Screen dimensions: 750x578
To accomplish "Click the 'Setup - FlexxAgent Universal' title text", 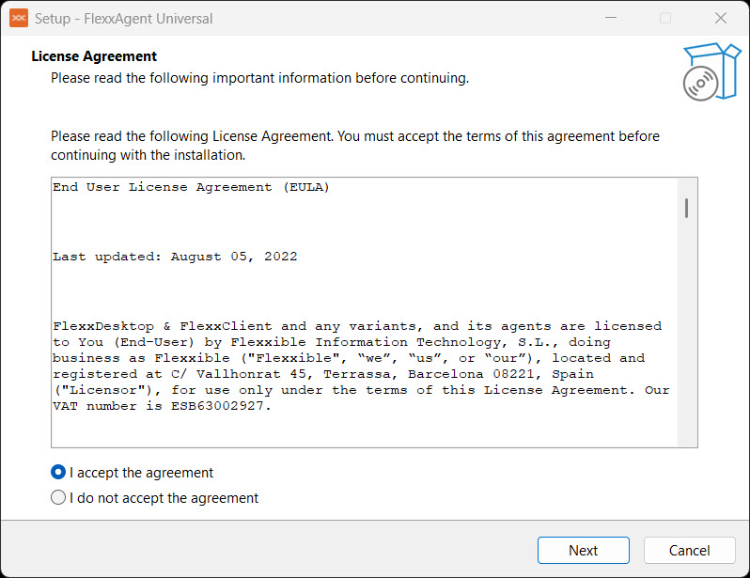I will click(123, 18).
